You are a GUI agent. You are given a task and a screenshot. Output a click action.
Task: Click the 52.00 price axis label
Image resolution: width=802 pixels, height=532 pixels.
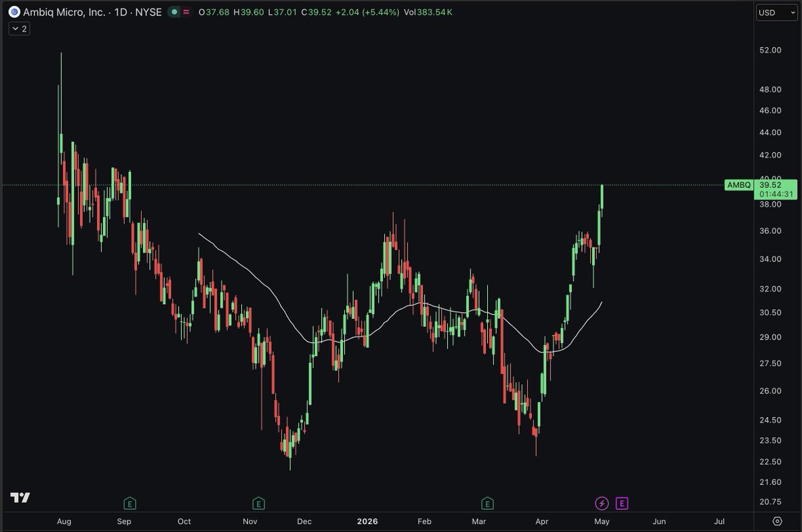pyautogui.click(x=771, y=50)
